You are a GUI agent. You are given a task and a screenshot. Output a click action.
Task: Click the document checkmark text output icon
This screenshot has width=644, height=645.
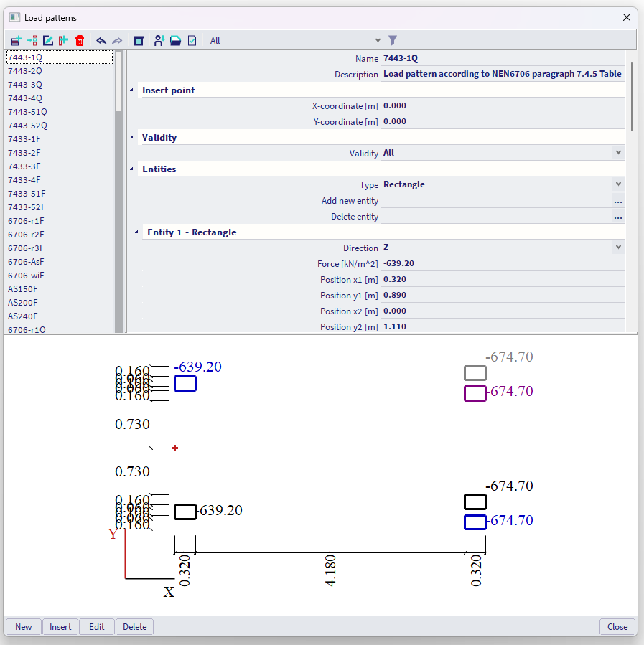pos(192,41)
